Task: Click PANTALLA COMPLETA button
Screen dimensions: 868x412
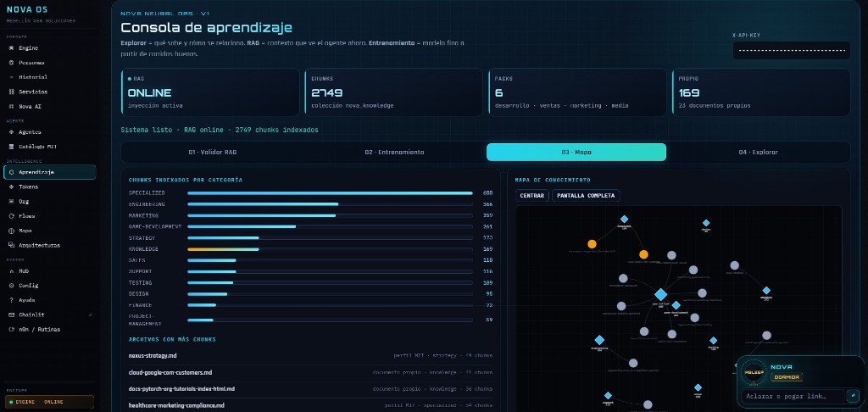Action: pyautogui.click(x=586, y=196)
